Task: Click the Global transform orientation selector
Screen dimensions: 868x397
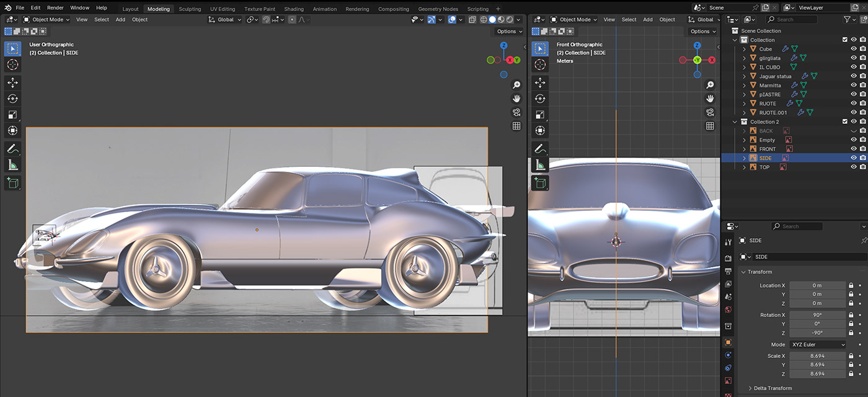Action: pyautogui.click(x=224, y=19)
